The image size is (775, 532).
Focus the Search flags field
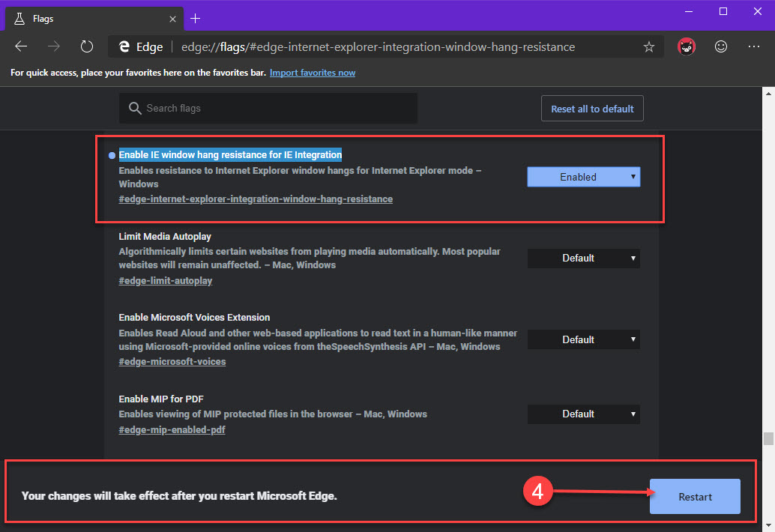(x=268, y=108)
